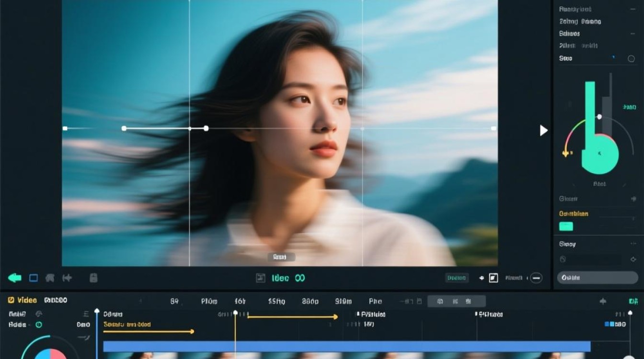Click the white timeline start marker
The height and width of the screenshot is (359, 644).
coord(97,311)
